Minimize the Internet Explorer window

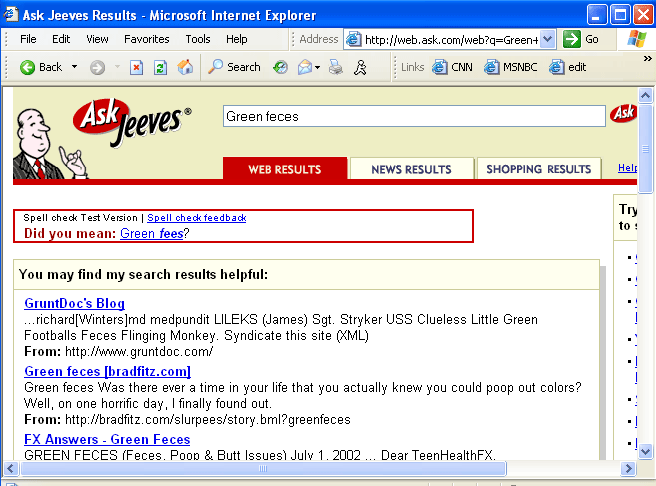[597, 15]
